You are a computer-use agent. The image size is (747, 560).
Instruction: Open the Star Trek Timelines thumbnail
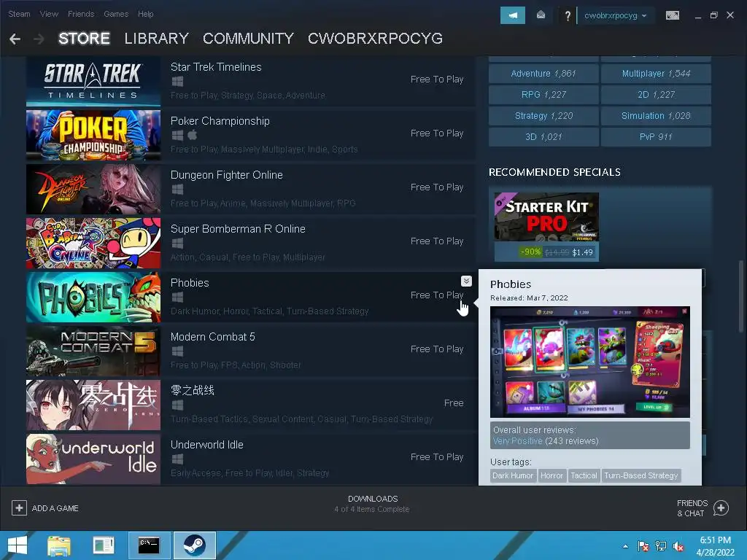pyautogui.click(x=93, y=82)
